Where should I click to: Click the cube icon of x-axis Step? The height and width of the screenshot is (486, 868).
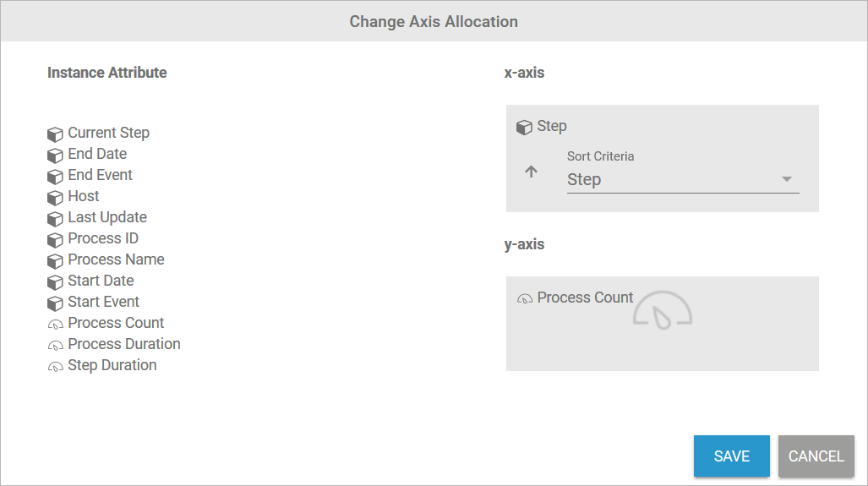click(524, 128)
